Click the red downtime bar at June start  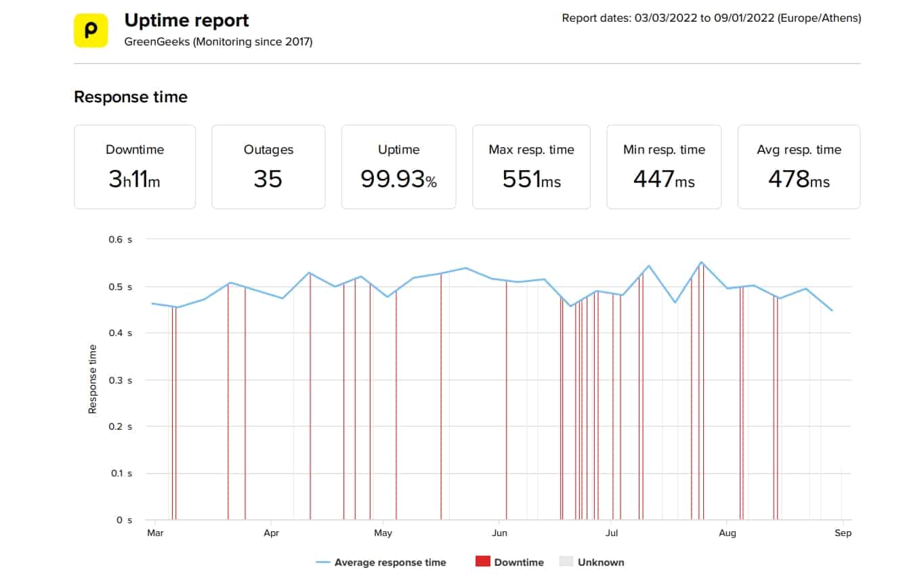[507, 400]
